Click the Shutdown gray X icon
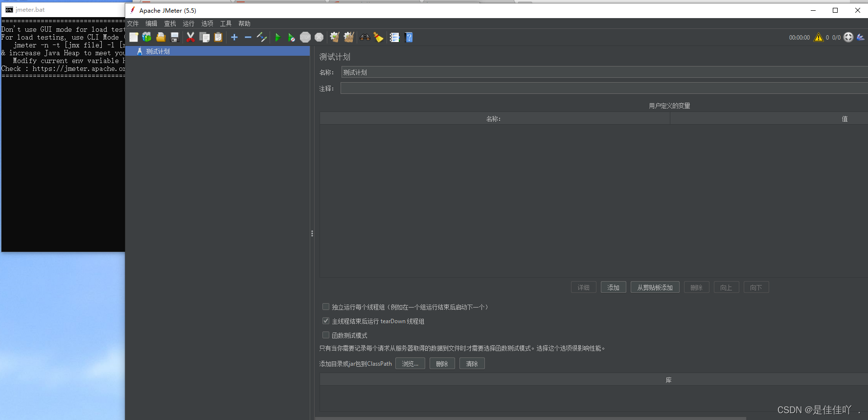 pyautogui.click(x=319, y=37)
